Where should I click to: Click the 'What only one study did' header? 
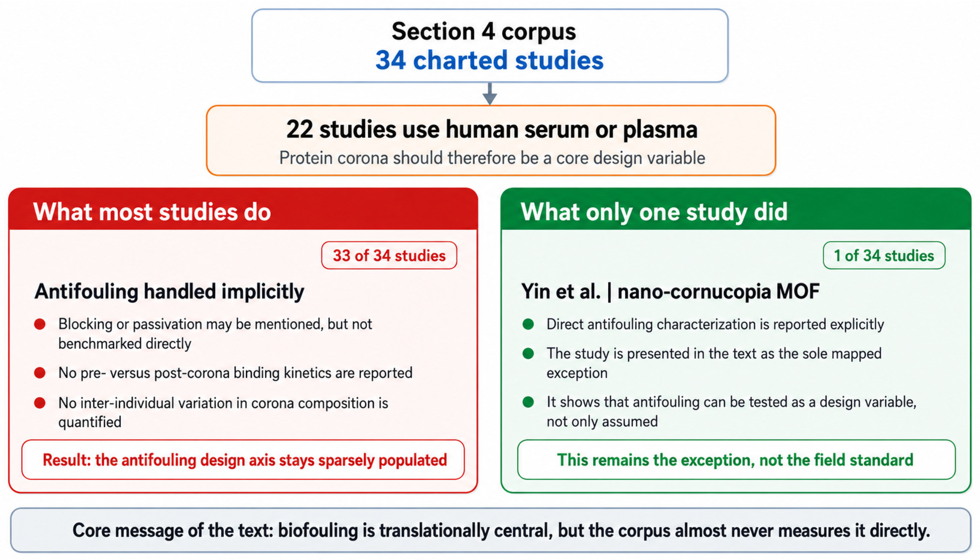click(736, 210)
